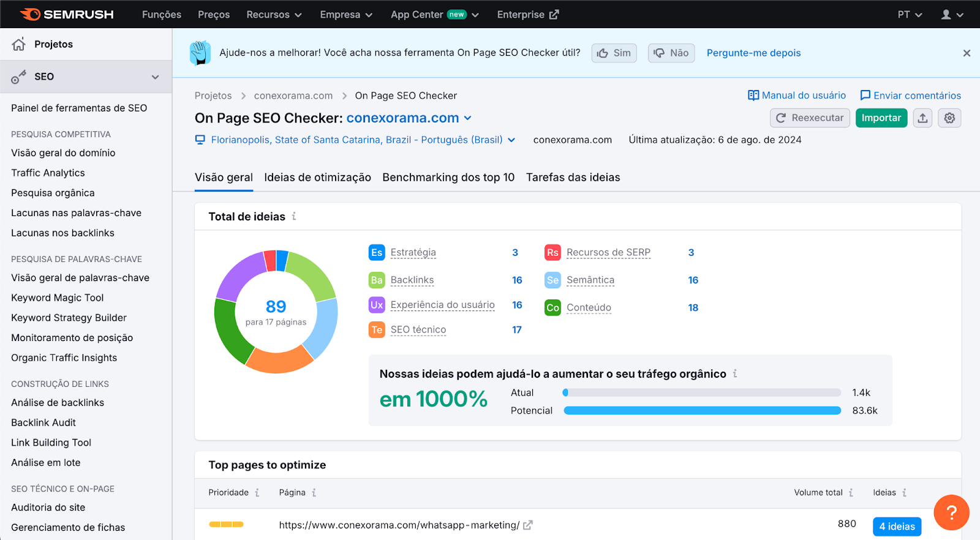This screenshot has width=980, height=540.
Task: Switch to Ideias de otimização tab
Action: tap(317, 177)
